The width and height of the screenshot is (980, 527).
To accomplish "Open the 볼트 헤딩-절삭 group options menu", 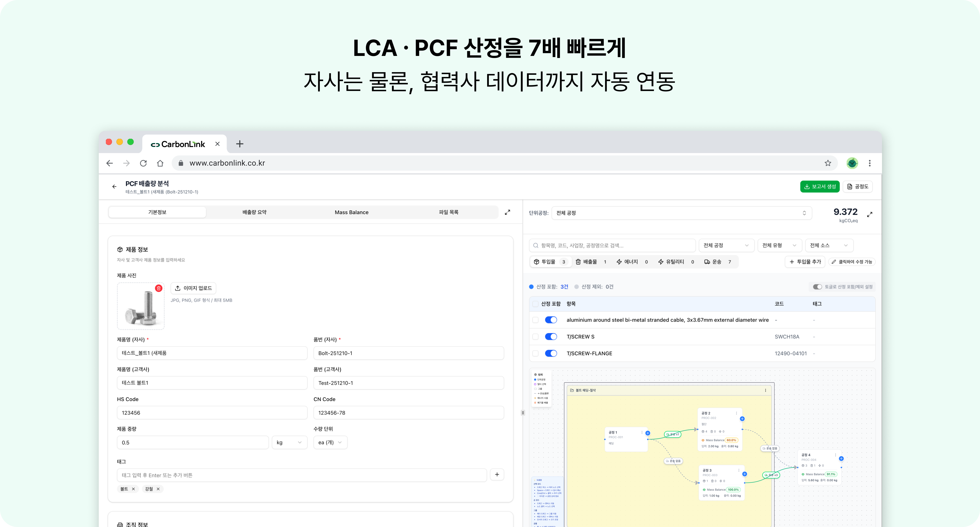I will (765, 390).
